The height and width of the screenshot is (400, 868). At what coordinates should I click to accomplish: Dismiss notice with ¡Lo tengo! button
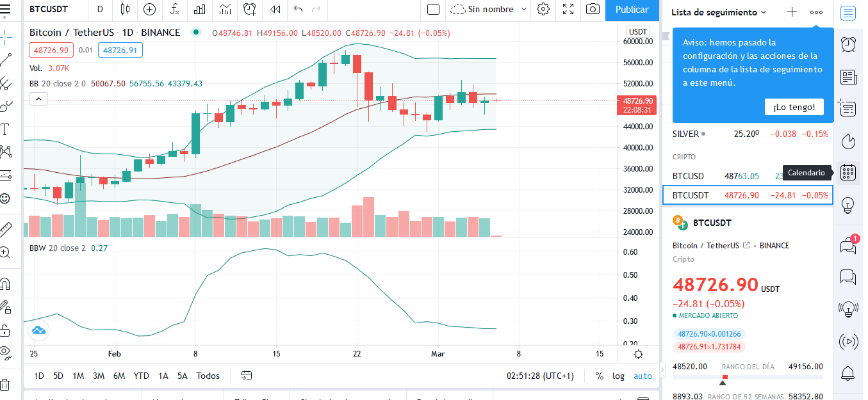(794, 107)
